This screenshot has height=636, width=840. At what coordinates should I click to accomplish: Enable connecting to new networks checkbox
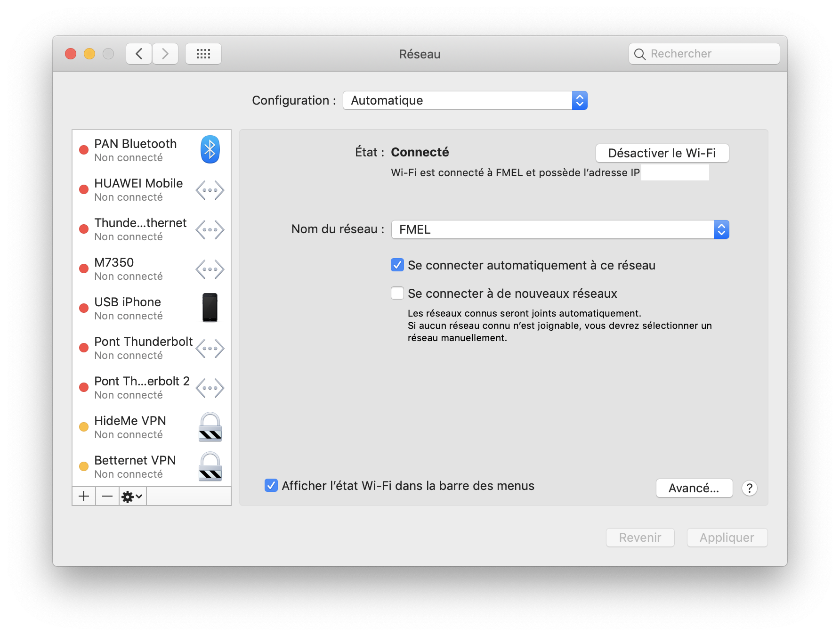point(397,294)
